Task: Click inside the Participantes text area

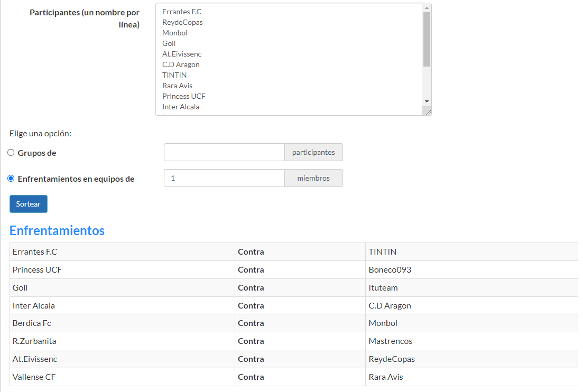Action: click(x=291, y=58)
